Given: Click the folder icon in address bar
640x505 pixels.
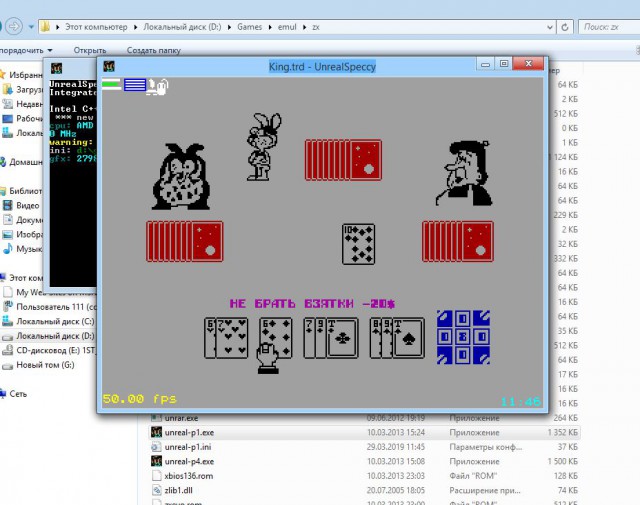Looking at the screenshot, I should (45, 27).
